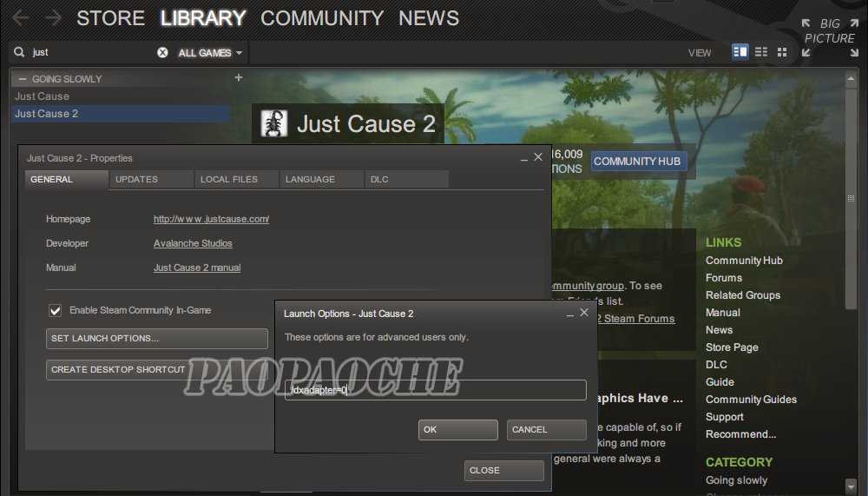Viewport: 868px width, 496px height.
Task: Clear the search text with the X icon
Action: coord(162,53)
